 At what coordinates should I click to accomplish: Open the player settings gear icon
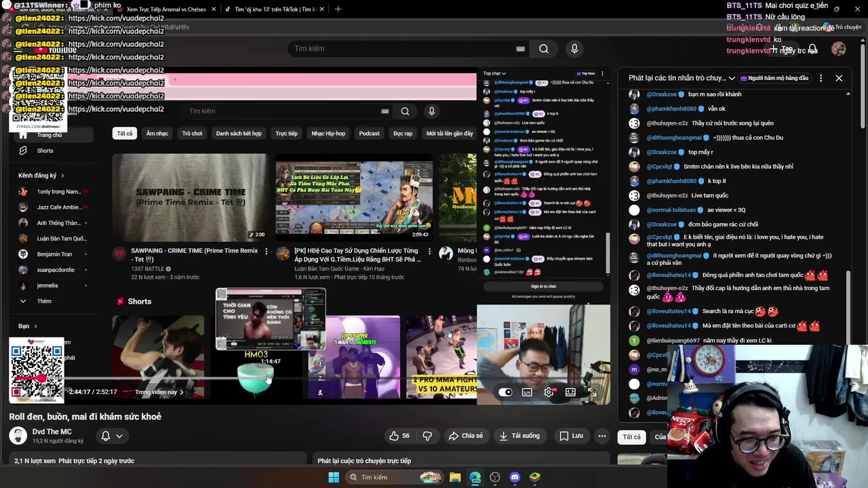pyautogui.click(x=549, y=392)
